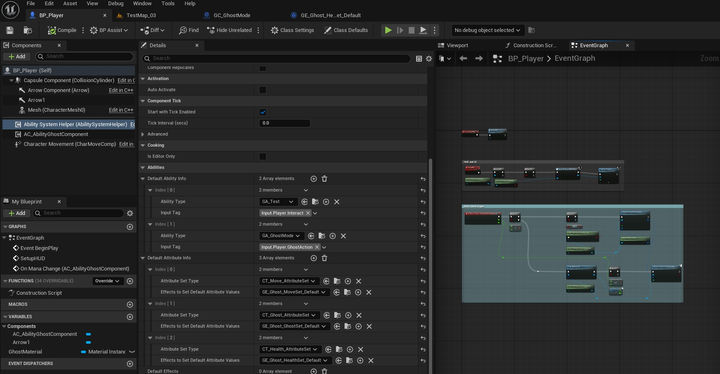This screenshot has width=720, height=374.
Task: Open Details panel settings gear
Action: click(x=429, y=59)
